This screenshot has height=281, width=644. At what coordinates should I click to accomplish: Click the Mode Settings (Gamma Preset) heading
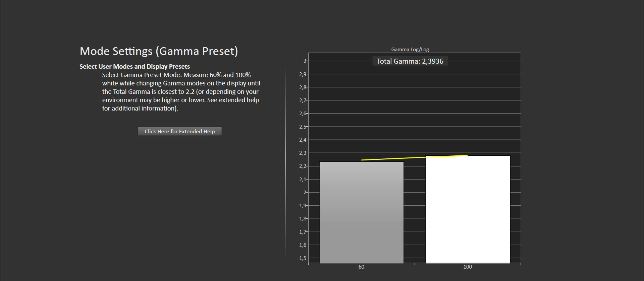159,51
